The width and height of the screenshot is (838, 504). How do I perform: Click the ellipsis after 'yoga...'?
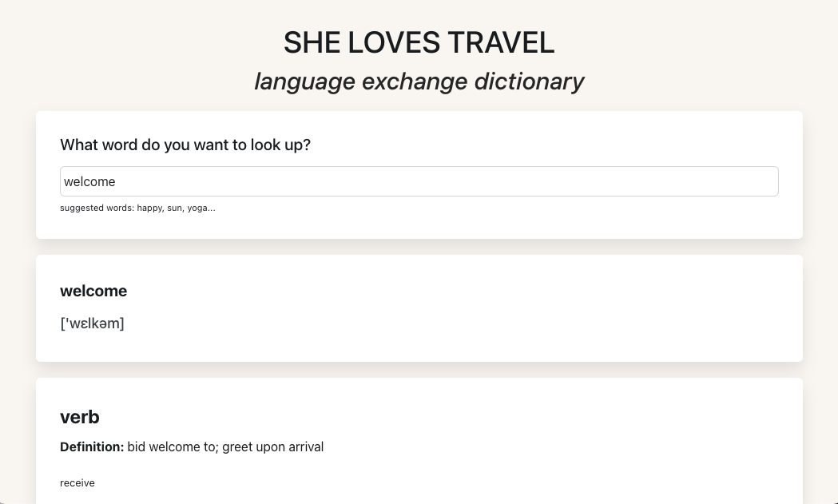[212, 208]
